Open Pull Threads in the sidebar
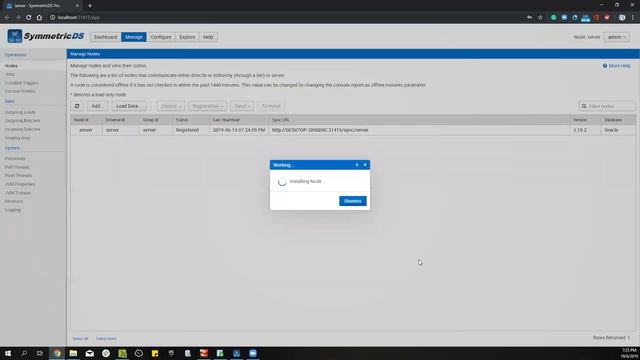This screenshot has height=360, width=640. pos(17,167)
